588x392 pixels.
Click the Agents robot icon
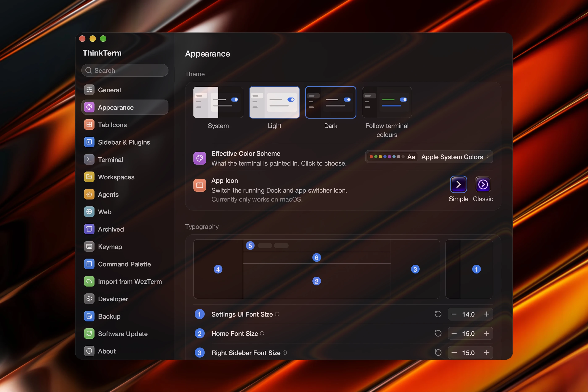pyautogui.click(x=89, y=195)
